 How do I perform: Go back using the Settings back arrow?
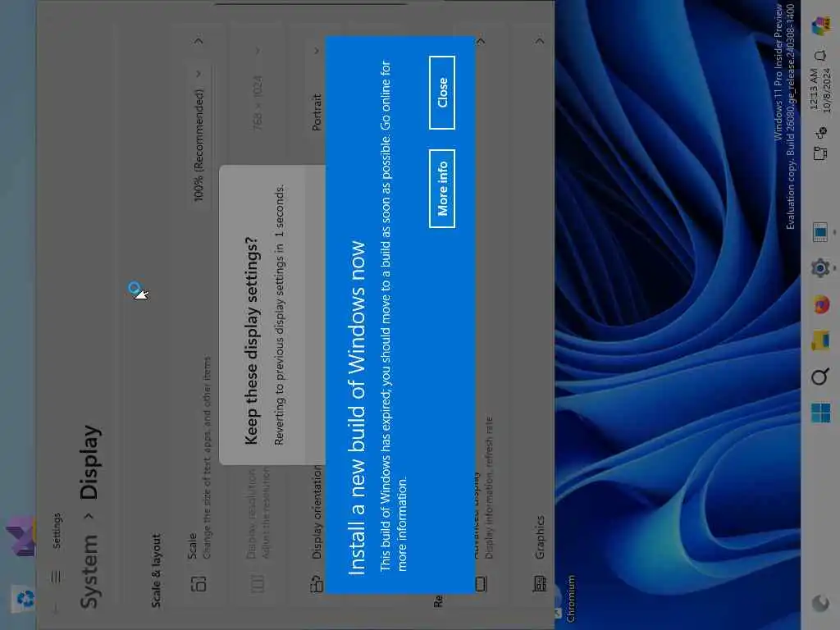(x=56, y=609)
